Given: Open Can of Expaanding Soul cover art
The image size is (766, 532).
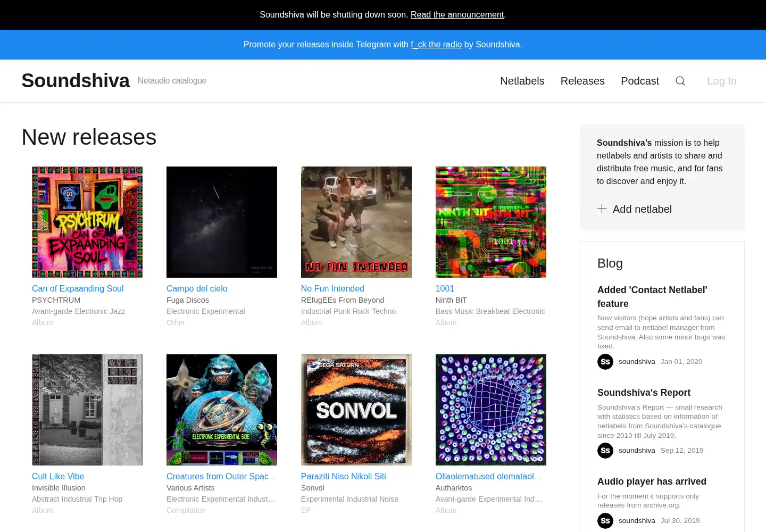Looking at the screenshot, I should (x=87, y=222).
